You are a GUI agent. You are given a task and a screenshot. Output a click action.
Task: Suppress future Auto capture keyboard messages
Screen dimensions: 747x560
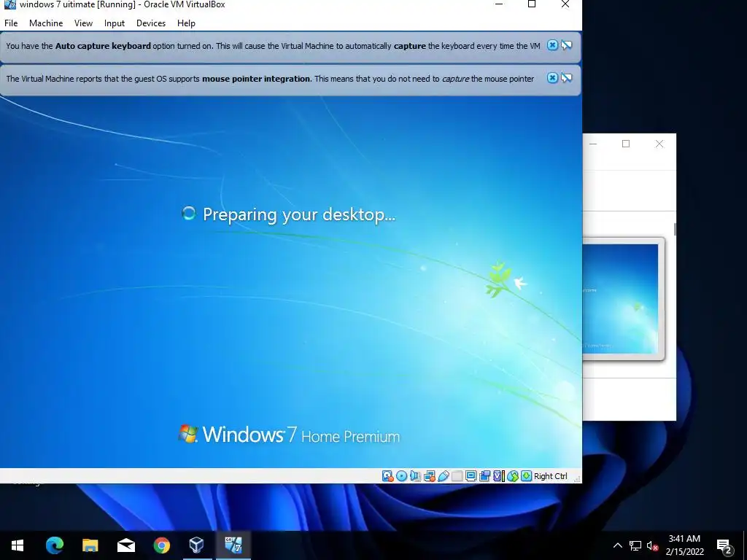tap(566, 45)
